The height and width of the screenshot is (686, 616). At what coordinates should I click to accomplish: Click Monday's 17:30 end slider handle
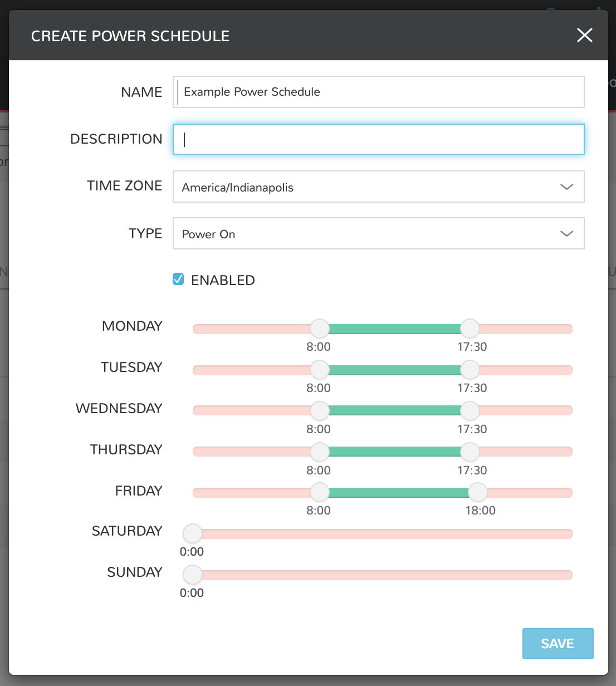(470, 329)
